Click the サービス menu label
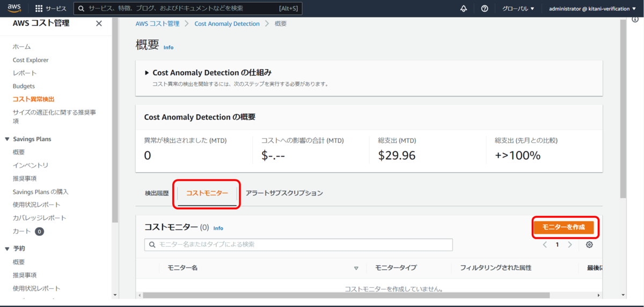Screen dimensions: 644x307 tap(56, 9)
